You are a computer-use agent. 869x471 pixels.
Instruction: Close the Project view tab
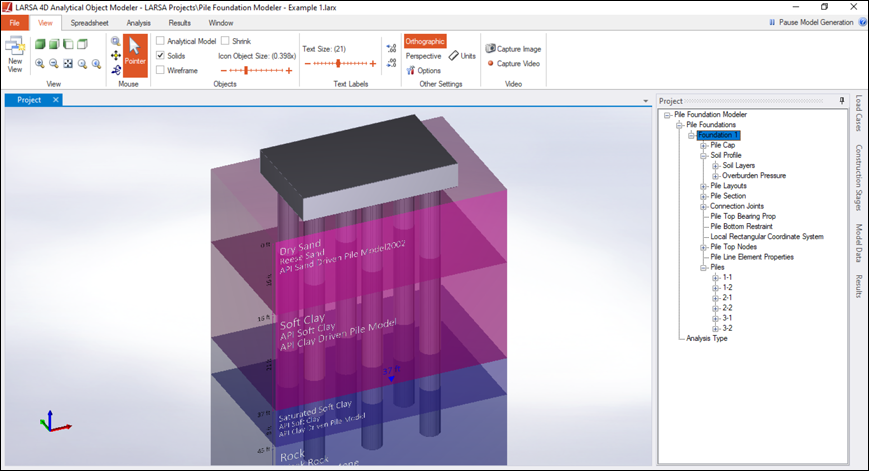tap(55, 100)
